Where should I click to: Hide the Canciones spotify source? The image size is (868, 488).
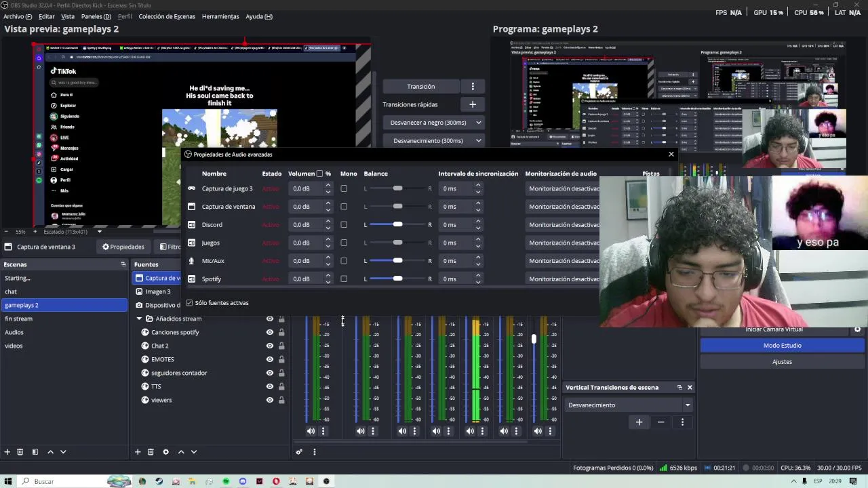point(270,332)
